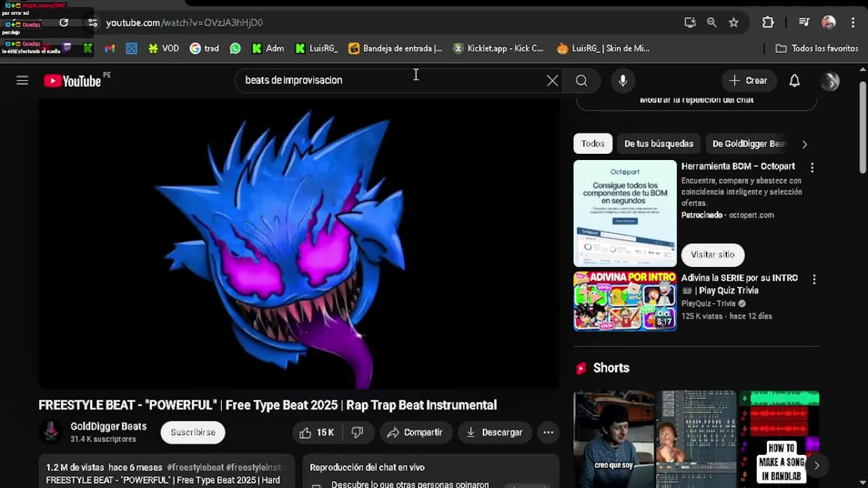Open the Twitch bookmark icon

coord(66,48)
